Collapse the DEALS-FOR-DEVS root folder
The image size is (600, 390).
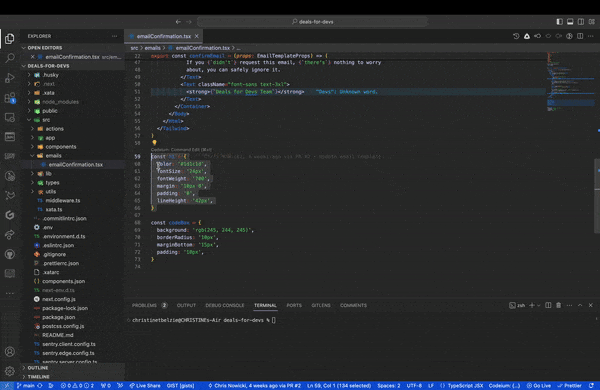[x=24, y=66]
